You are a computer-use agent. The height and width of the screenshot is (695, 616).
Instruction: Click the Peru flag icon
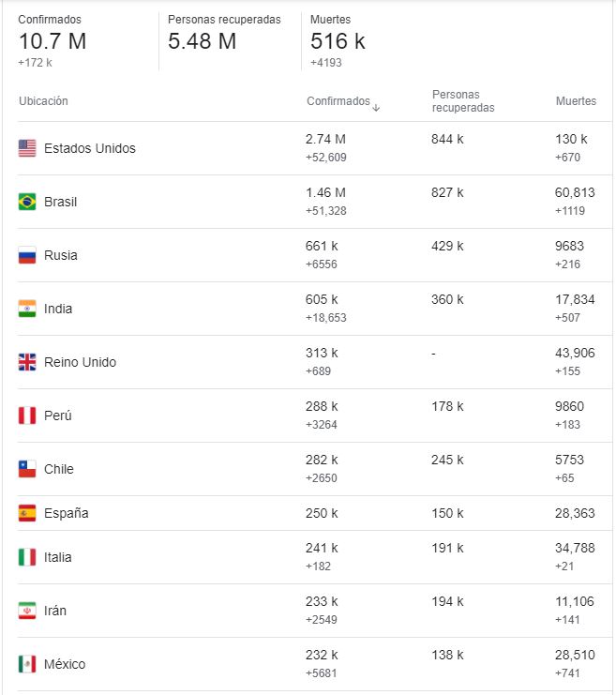27,415
